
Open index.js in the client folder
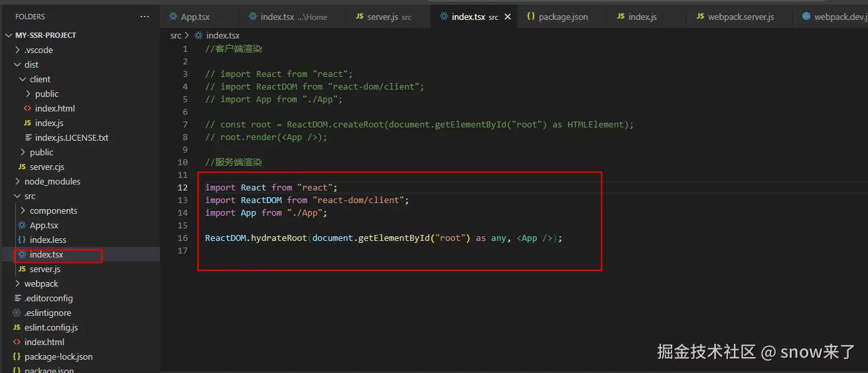pos(49,123)
